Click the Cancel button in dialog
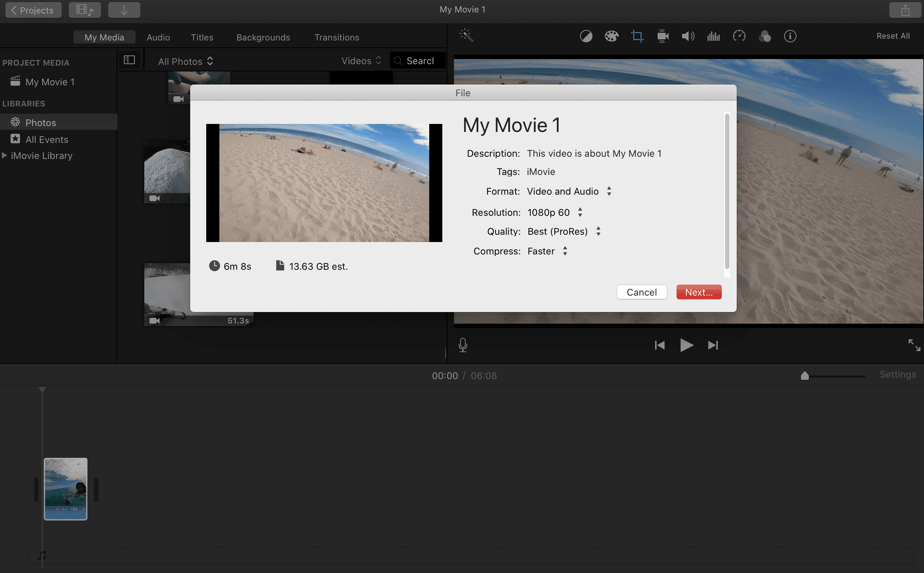 (642, 292)
